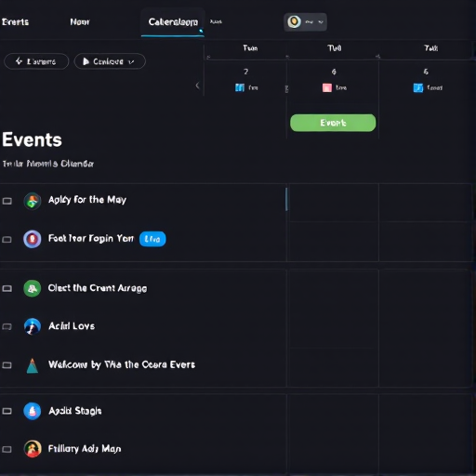Viewport: 476px width, 476px height.
Task: Open the blue icon next to Apdit Stagle
Action: (33, 411)
